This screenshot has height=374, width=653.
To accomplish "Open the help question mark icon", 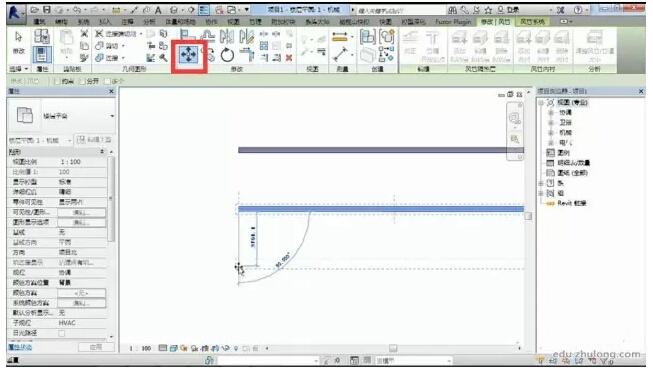I will click(x=578, y=10).
